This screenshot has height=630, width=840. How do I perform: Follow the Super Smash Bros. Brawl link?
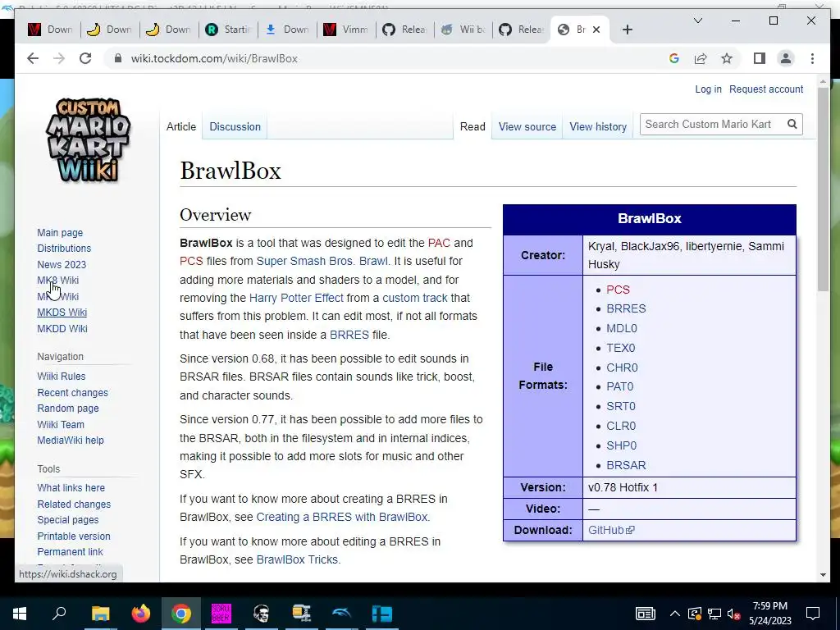(x=322, y=261)
